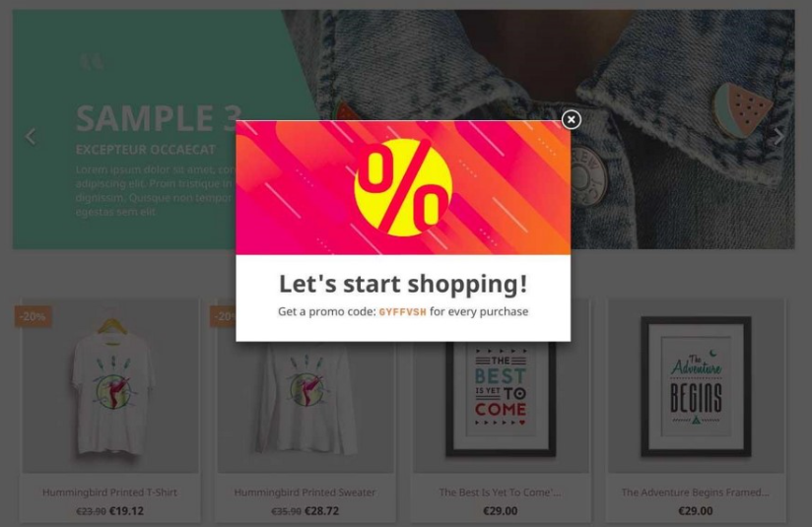Screen dimensions: 812x527
Task: Click the Let's start shopping heading
Action: click(x=403, y=284)
